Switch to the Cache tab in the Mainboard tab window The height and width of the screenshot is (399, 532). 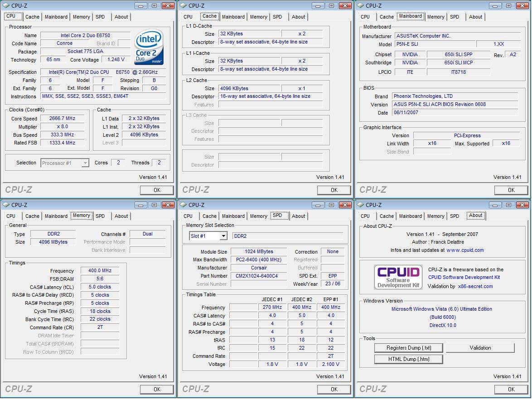pos(387,17)
